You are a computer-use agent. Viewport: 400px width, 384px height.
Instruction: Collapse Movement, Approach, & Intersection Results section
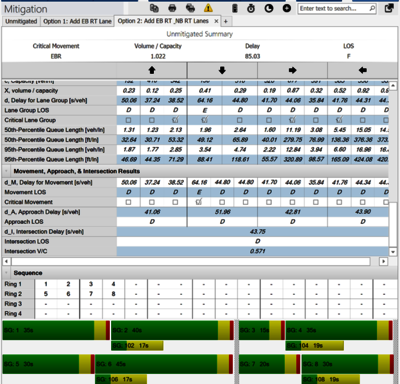(6, 171)
